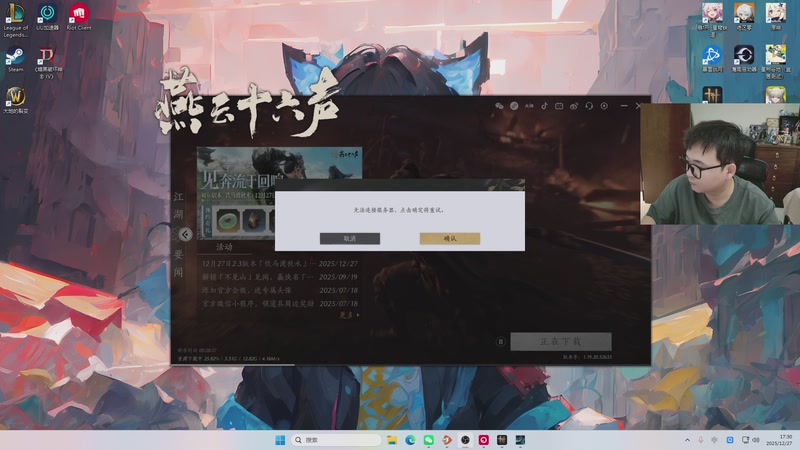The image size is (800, 450).
Task: Open Steam desktop shortcut
Action: click(15, 60)
